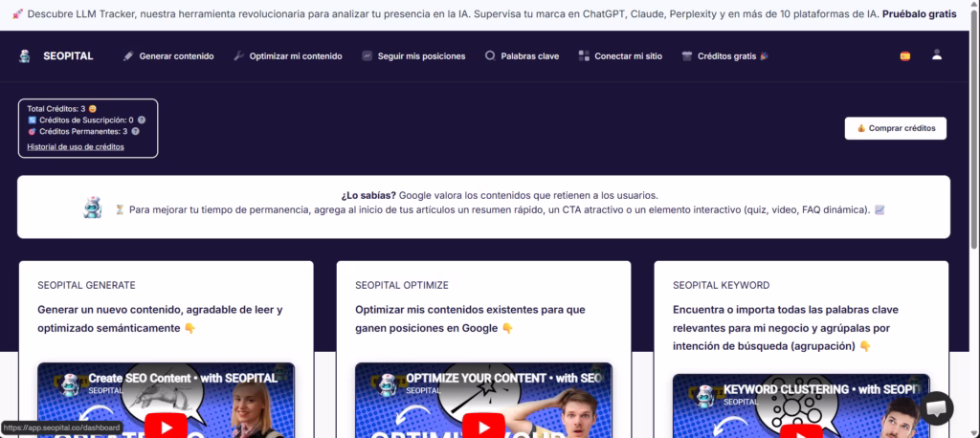This screenshot has height=438, width=980.
Task: Click Pruébalo gratis in top banner
Action: pyautogui.click(x=919, y=13)
